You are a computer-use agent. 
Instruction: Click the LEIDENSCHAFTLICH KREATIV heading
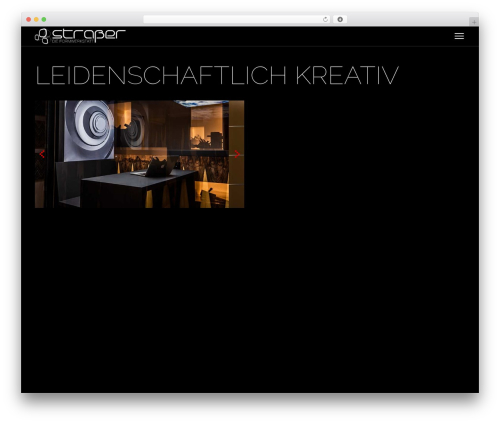[217, 75]
